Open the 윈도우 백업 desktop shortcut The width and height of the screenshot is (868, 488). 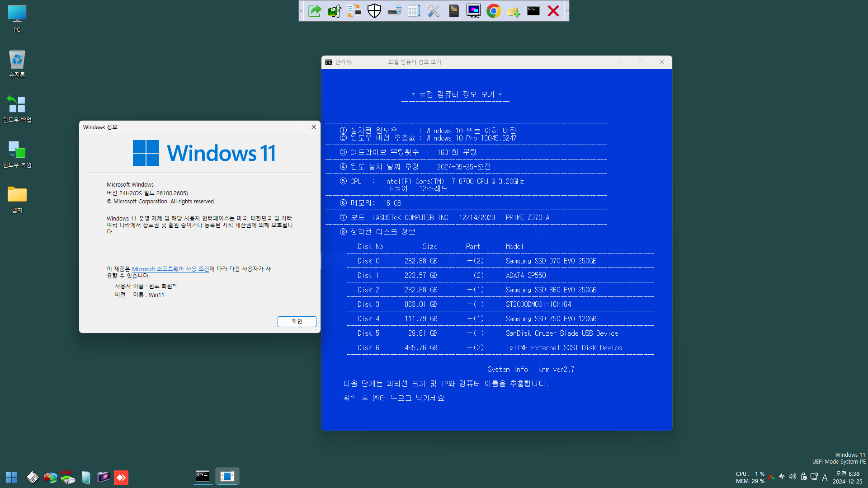(x=17, y=109)
